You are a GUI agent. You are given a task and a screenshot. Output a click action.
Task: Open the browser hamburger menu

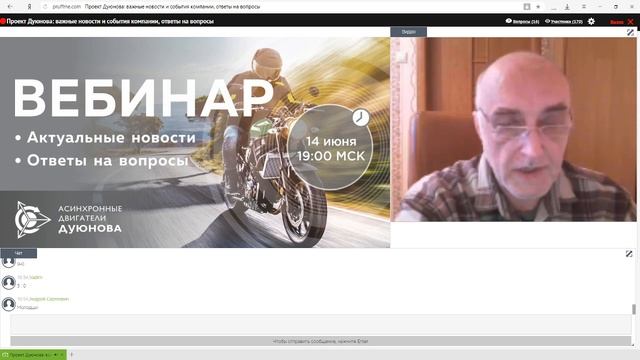click(x=584, y=7)
